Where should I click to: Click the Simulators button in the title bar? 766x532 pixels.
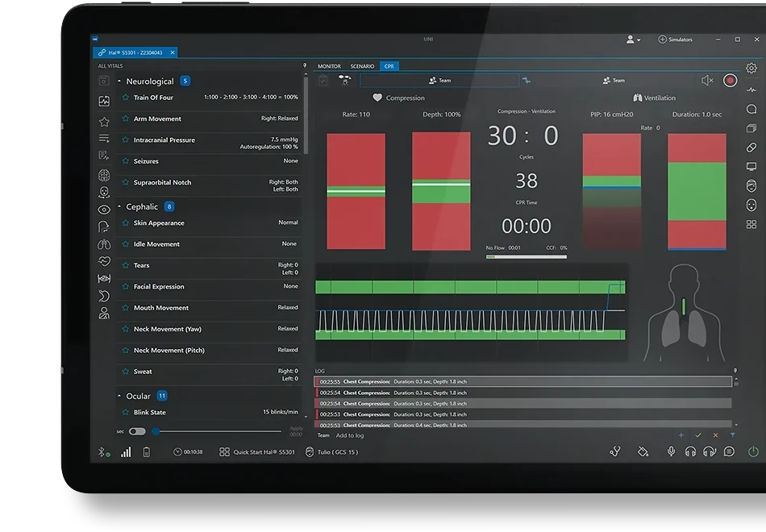coord(675,39)
